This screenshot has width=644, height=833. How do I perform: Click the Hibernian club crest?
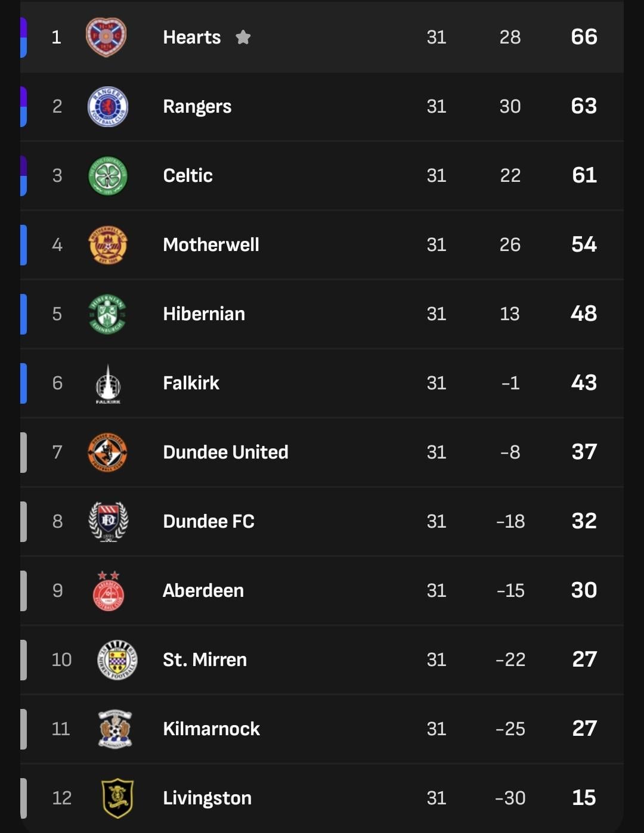107,314
